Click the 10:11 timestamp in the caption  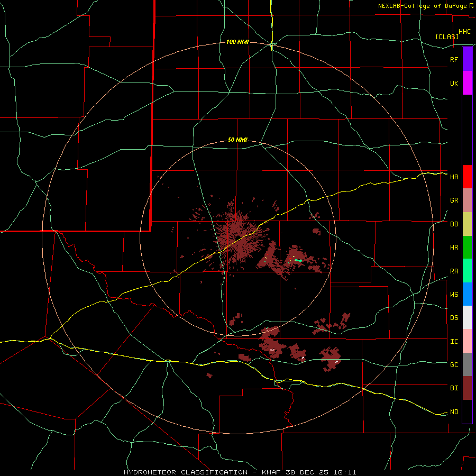[x=345, y=472]
